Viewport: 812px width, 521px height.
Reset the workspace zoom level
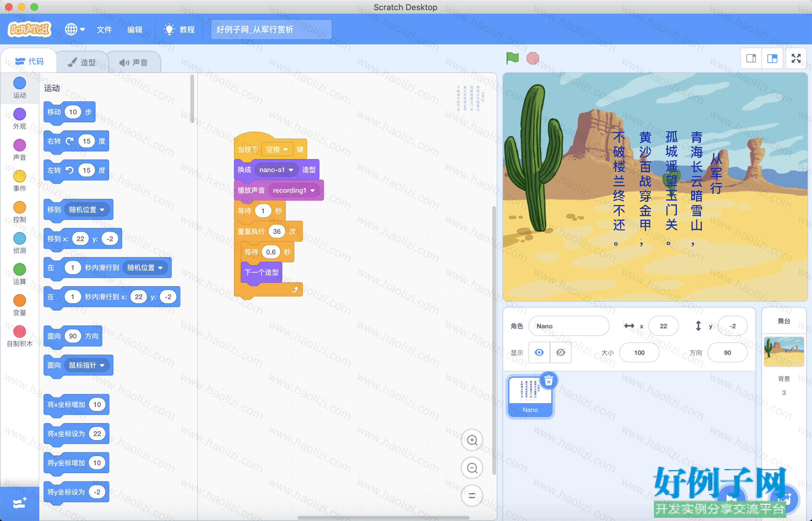(472, 496)
